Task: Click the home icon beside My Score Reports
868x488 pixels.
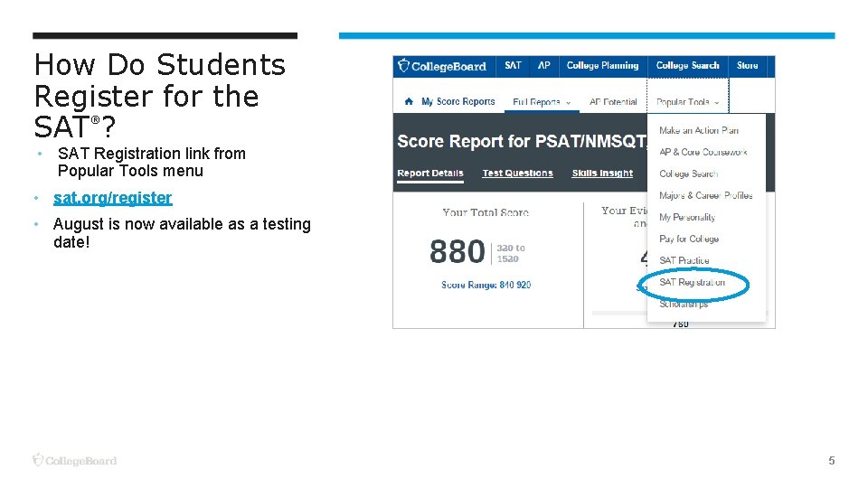Action: pyautogui.click(x=409, y=101)
